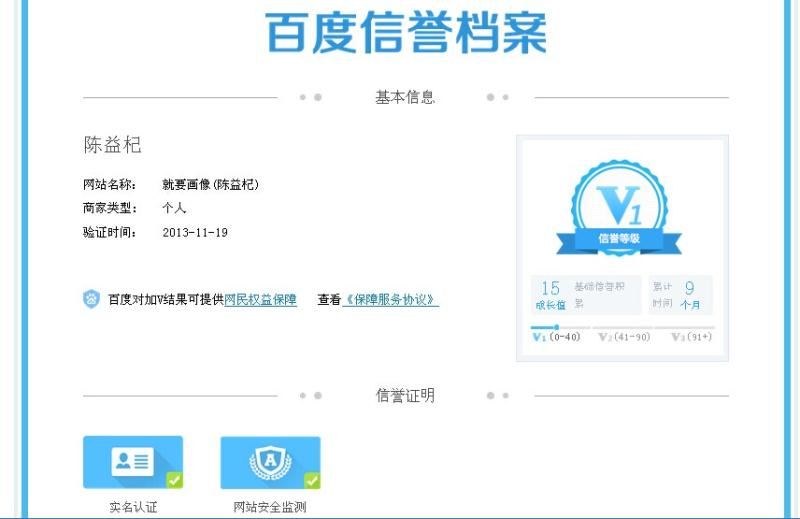The height and width of the screenshot is (519, 800).
Task: Click the 基本信息 section heading
Action: 405,97
